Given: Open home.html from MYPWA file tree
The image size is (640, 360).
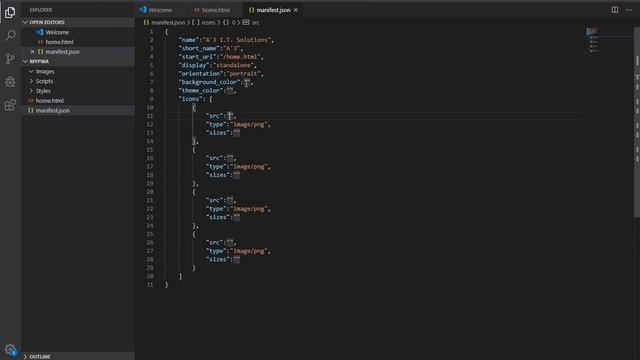Looking at the screenshot, I should [x=78, y=100].
